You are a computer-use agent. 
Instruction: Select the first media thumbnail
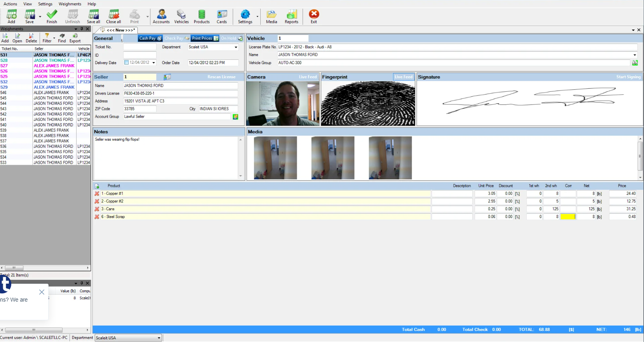tap(275, 158)
